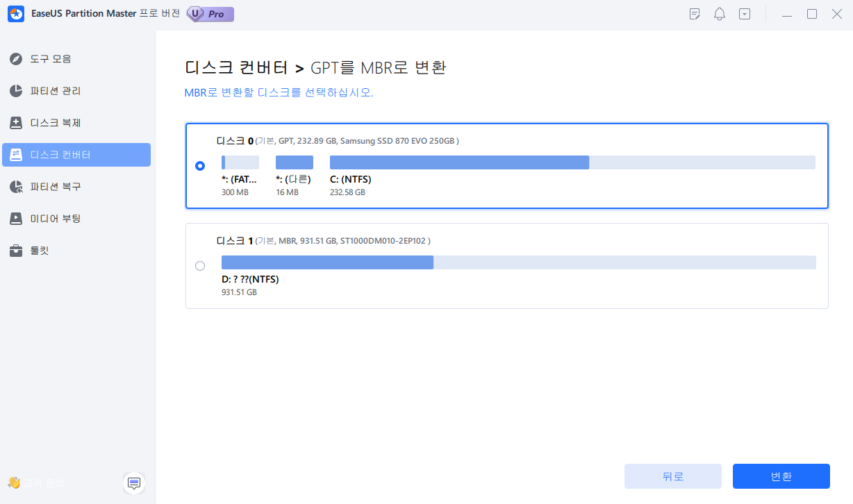This screenshot has height=504, width=853.
Task: Open the notification bell icon
Action: pyautogui.click(x=720, y=14)
